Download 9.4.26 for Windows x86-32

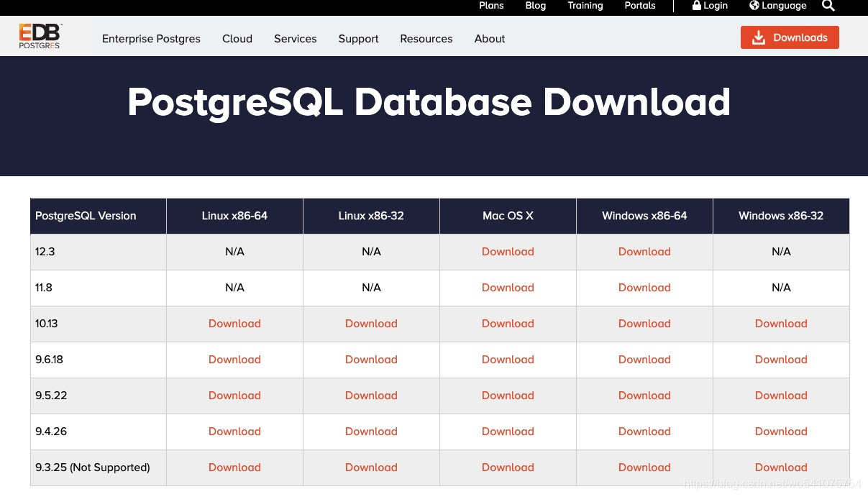[x=781, y=432]
